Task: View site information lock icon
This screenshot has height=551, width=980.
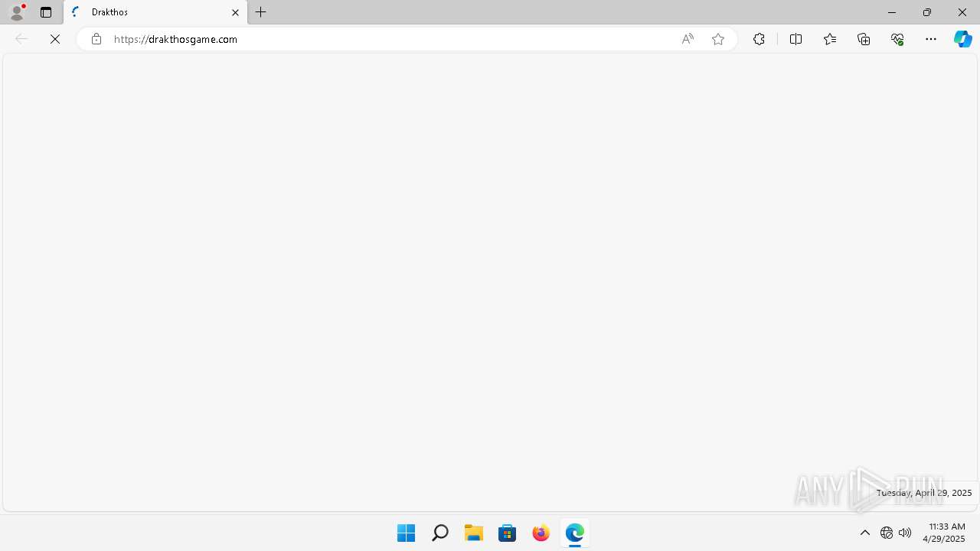Action: point(96,39)
